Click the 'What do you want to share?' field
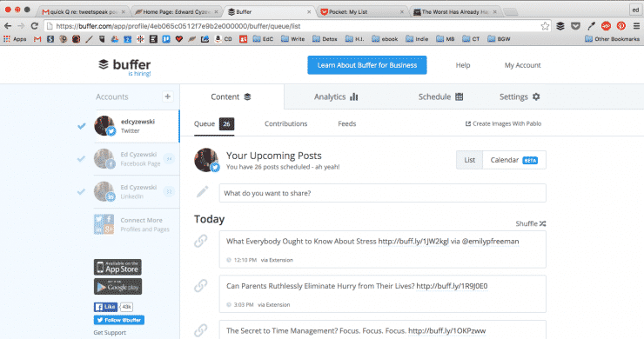 [382, 193]
